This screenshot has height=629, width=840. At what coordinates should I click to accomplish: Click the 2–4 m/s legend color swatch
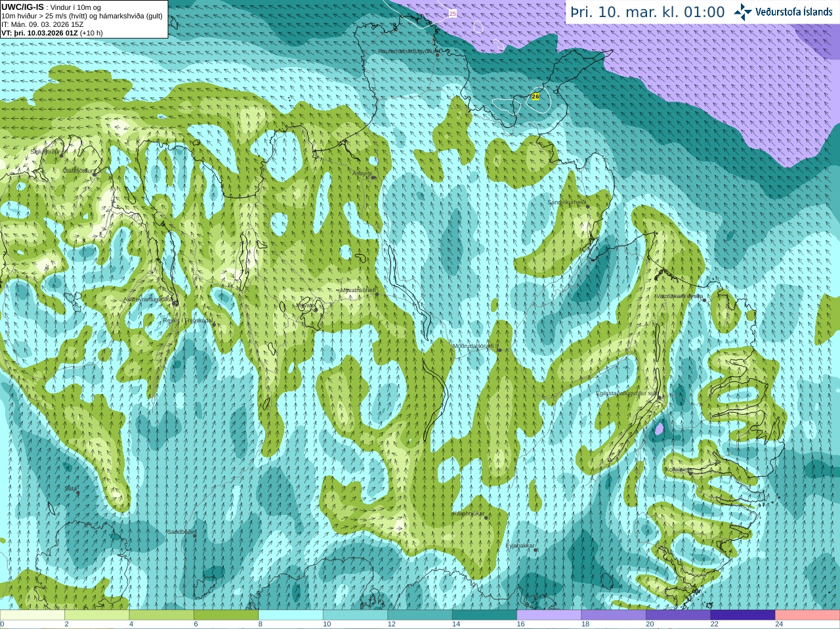[x=96, y=615]
